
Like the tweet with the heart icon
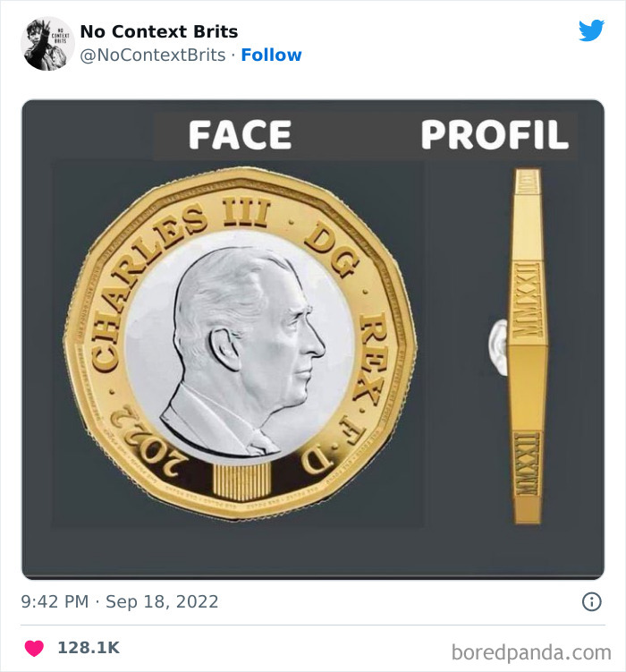(34, 648)
